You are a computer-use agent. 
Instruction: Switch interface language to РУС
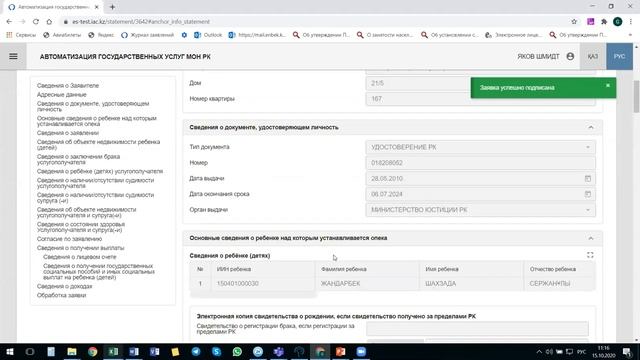(x=619, y=56)
